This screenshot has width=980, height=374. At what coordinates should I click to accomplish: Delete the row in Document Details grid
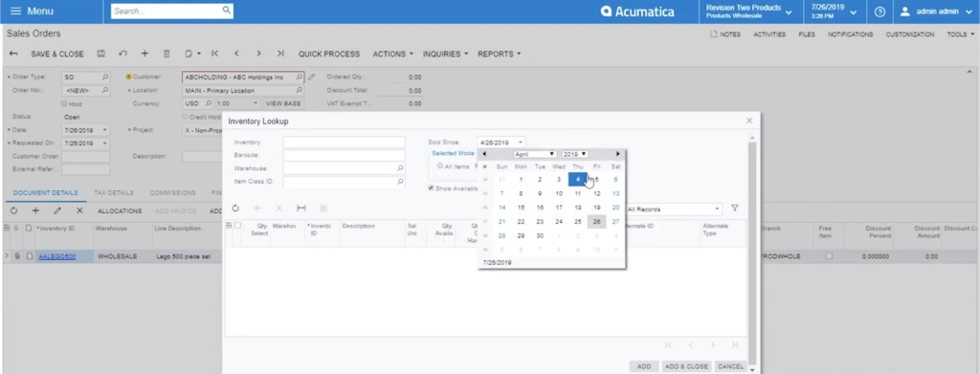click(x=79, y=211)
